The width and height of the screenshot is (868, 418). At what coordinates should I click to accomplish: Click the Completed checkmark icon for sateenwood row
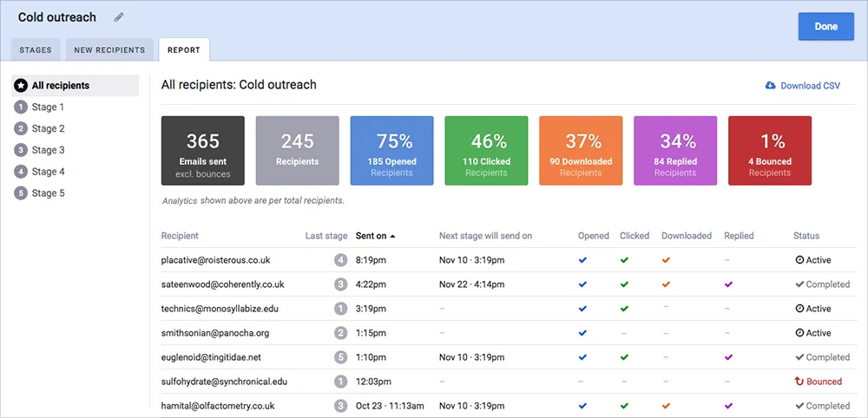tap(799, 284)
